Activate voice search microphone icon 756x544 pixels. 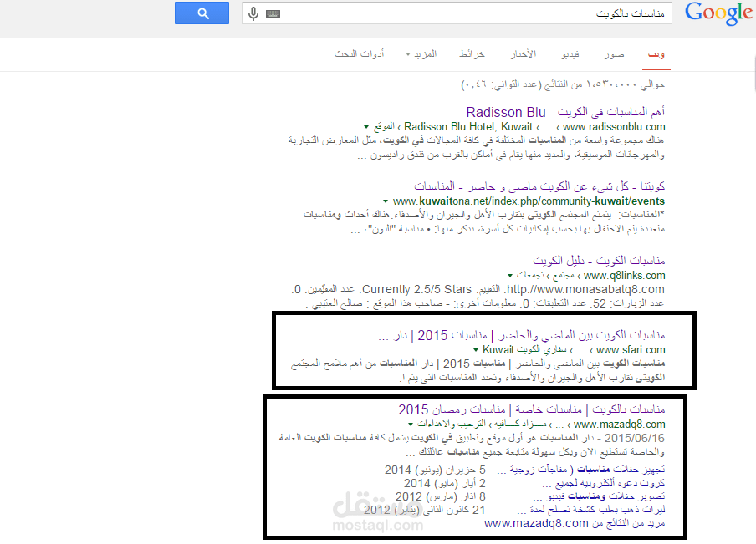253,13
